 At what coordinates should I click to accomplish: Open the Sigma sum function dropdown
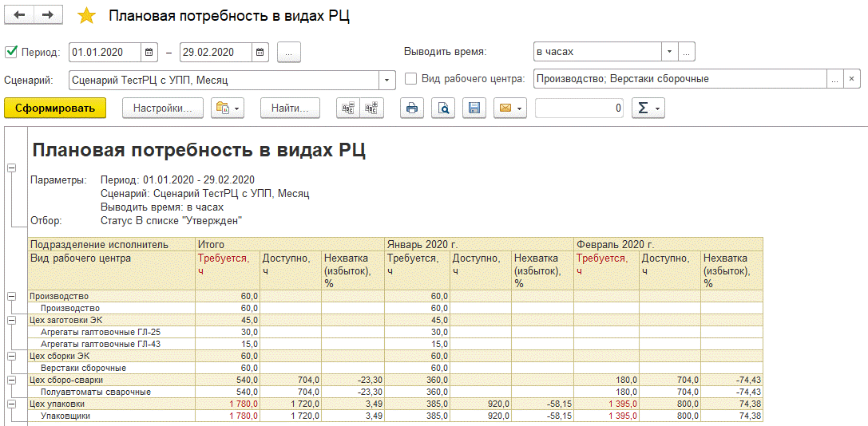pyautogui.click(x=648, y=108)
